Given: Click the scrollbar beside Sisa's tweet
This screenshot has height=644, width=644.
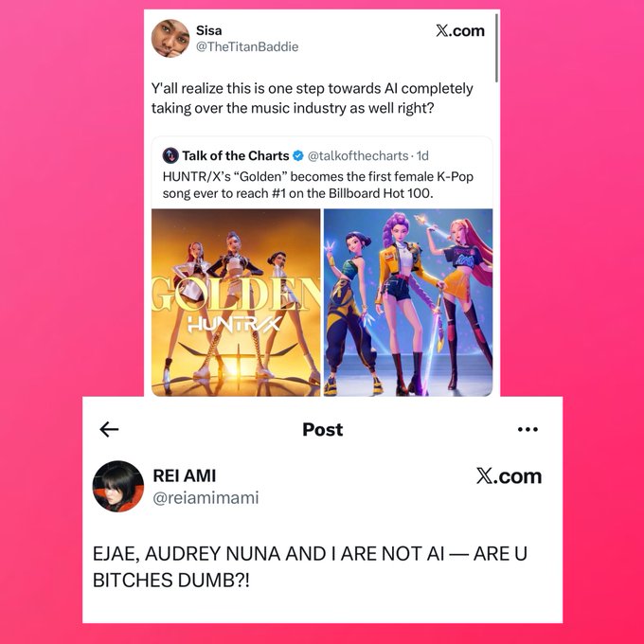Looking at the screenshot, I should coord(496,47).
